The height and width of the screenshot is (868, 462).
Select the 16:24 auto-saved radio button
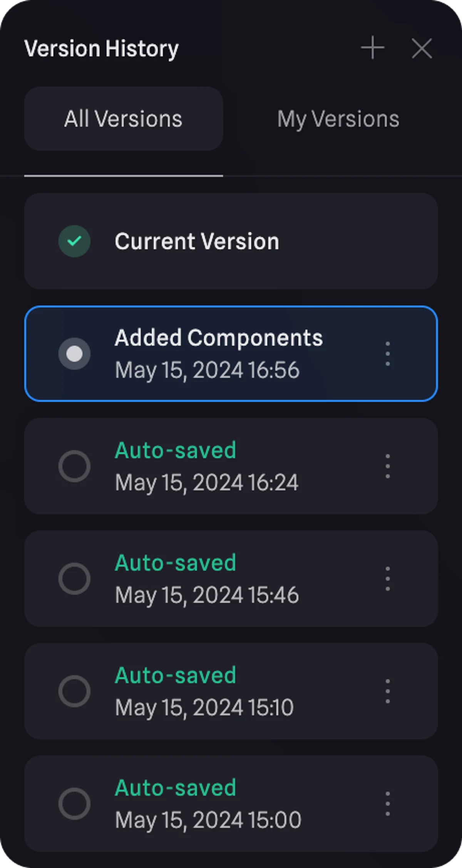pos(74,466)
